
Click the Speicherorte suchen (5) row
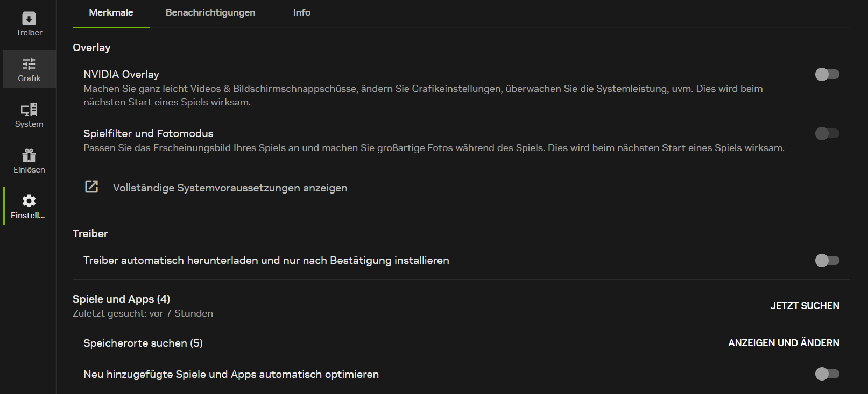[461, 343]
